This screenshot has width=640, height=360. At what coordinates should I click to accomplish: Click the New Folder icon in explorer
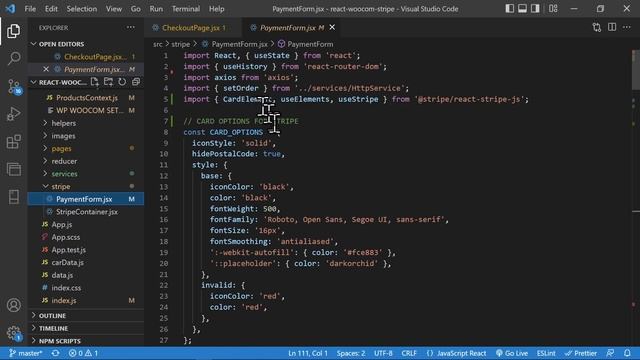click(x=108, y=82)
